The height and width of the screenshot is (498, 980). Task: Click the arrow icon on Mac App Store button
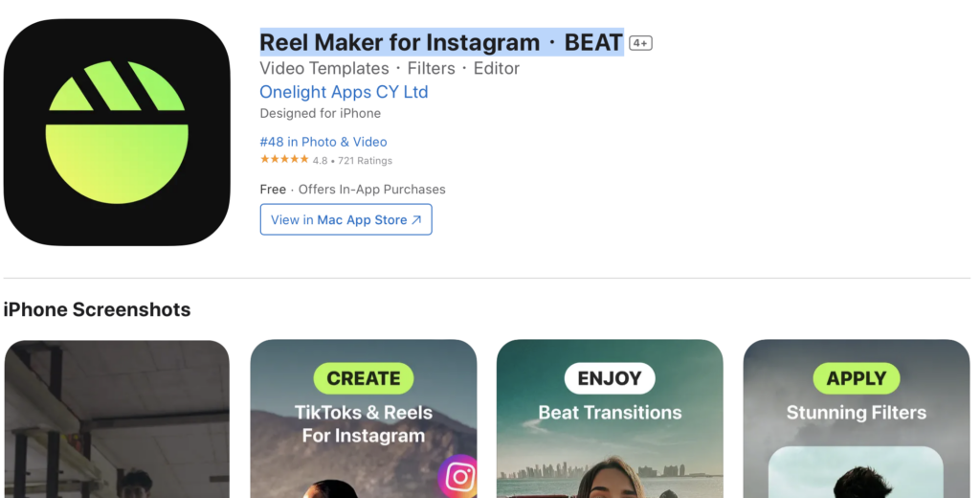click(x=417, y=219)
